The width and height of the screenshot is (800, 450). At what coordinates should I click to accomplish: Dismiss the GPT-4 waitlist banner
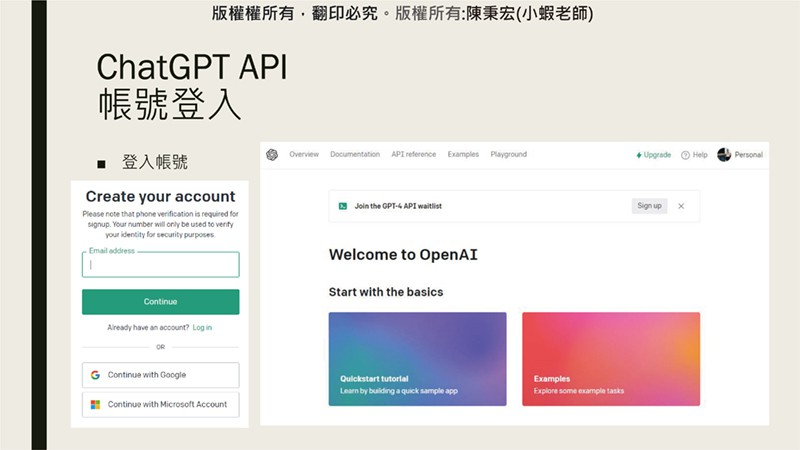[681, 206]
